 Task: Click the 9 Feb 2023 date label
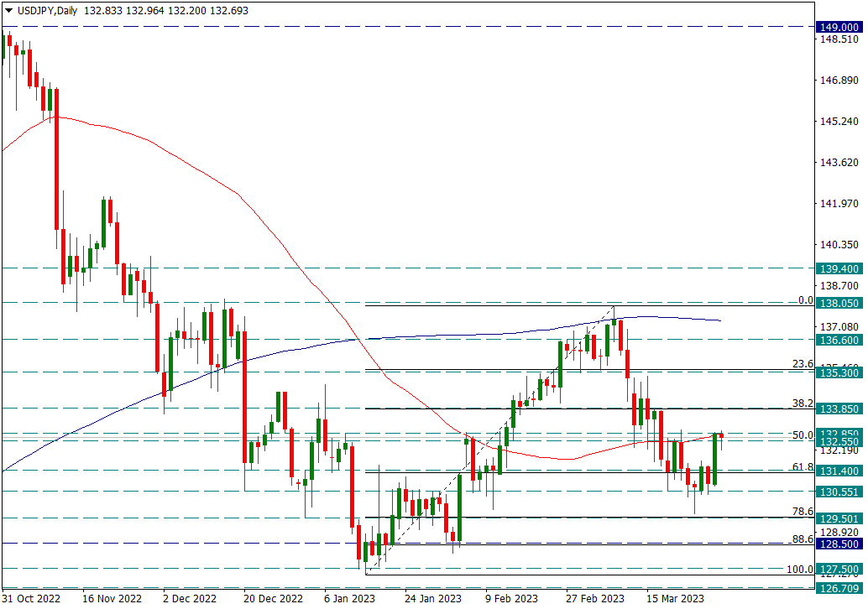click(511, 598)
